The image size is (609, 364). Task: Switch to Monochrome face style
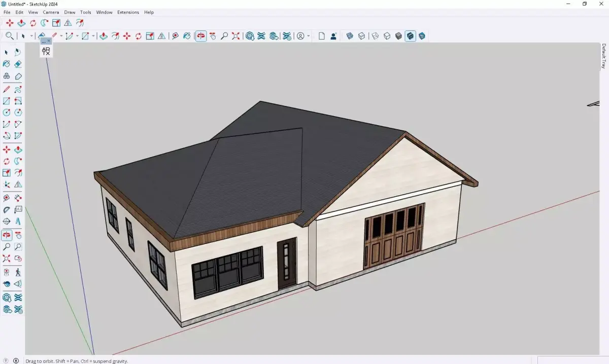point(422,36)
